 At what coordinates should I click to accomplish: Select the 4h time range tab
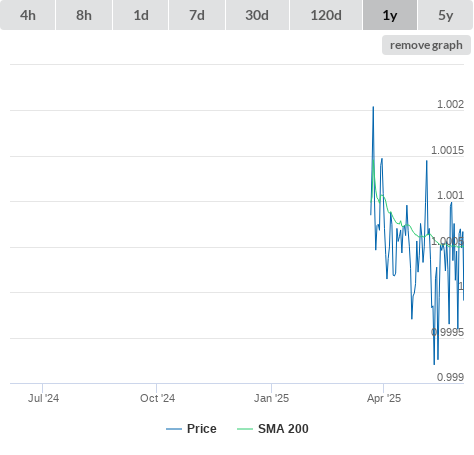click(27, 15)
